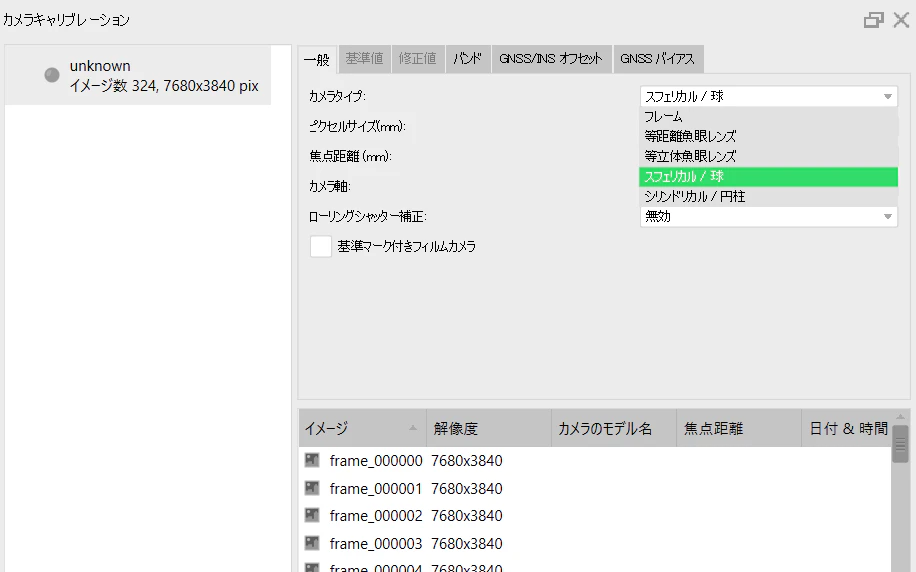Select the frame_000003 image row
Screen dimensions: 916x572
[x=595, y=544]
